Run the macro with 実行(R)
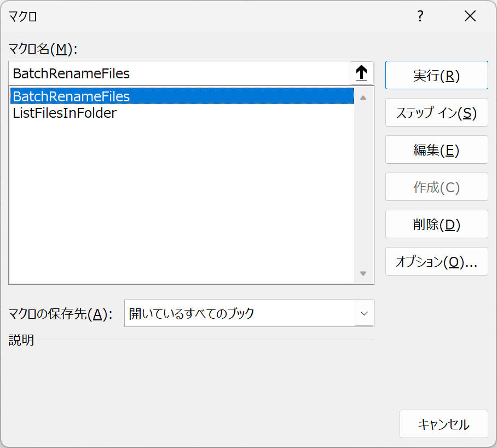The height and width of the screenshot is (448, 497). [436, 75]
